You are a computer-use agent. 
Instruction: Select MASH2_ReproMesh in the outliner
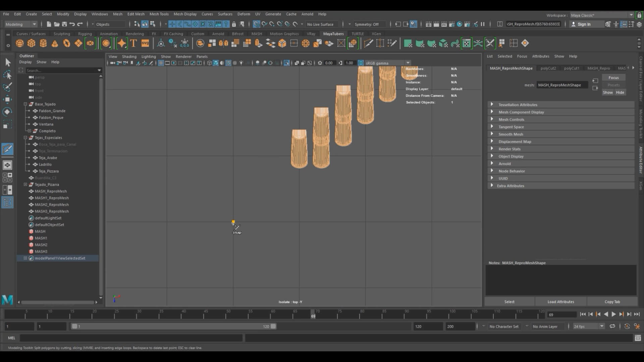52,204
